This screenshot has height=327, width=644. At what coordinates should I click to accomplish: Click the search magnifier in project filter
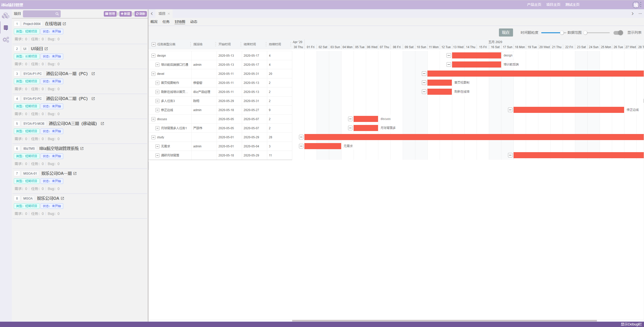[x=57, y=14]
